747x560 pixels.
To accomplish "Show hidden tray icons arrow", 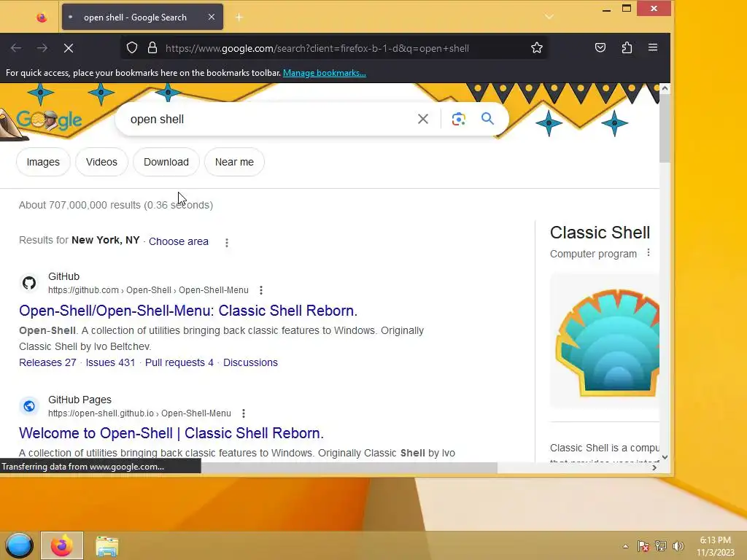I will tap(625, 545).
